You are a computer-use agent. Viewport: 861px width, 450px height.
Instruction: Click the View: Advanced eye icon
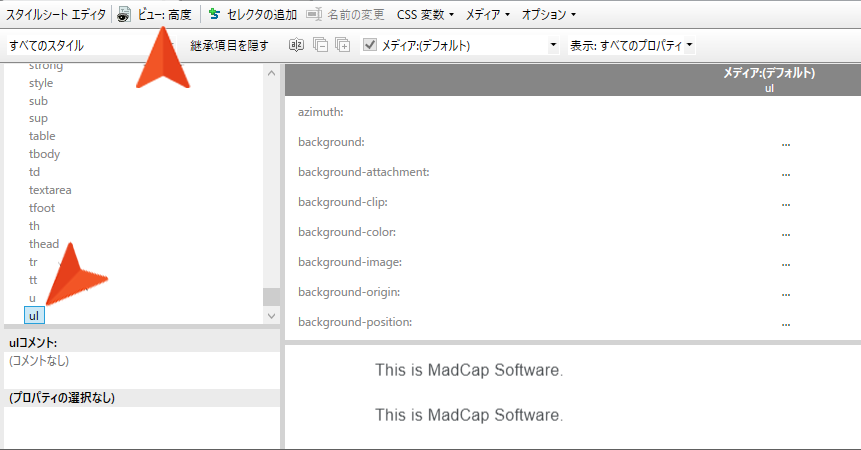(x=124, y=15)
